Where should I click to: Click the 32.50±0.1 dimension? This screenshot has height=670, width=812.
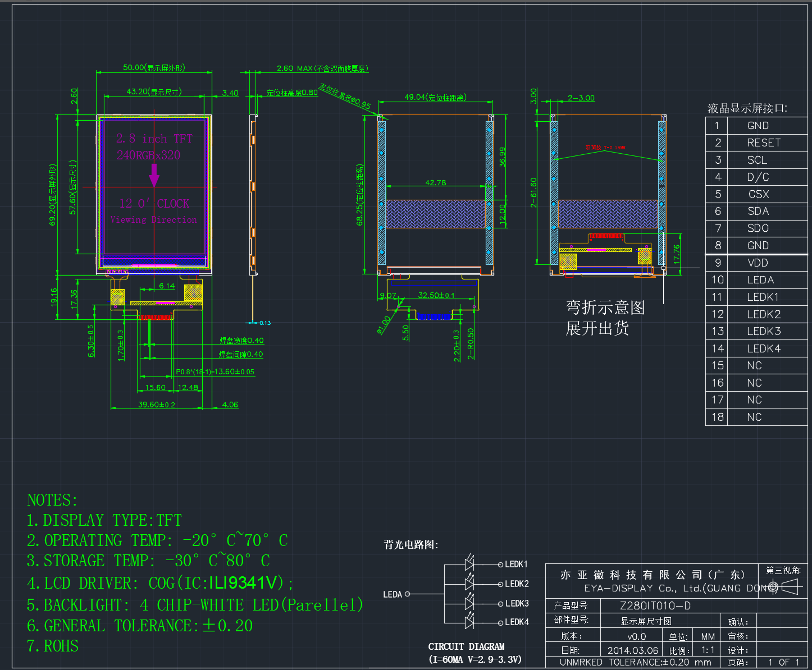click(436, 295)
